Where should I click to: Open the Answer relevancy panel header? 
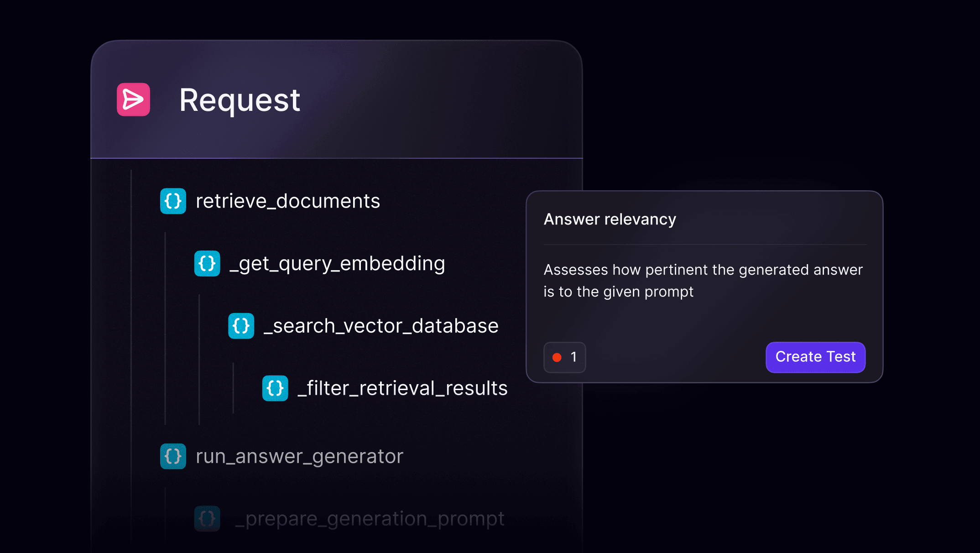click(610, 219)
